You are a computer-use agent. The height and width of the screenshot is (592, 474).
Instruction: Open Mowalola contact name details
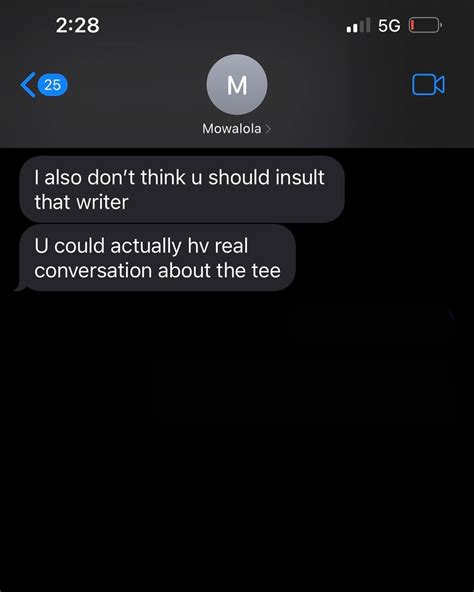[x=232, y=129]
